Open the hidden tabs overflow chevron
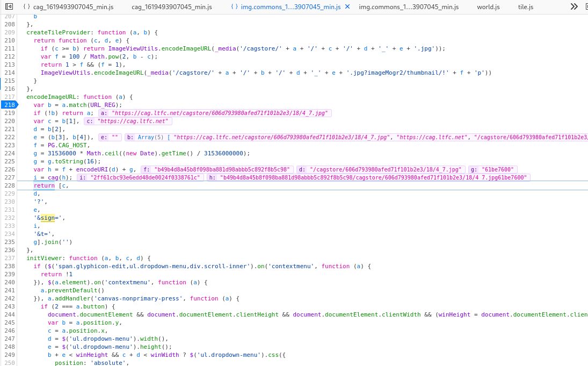This screenshot has height=366, width=588. click(573, 6)
